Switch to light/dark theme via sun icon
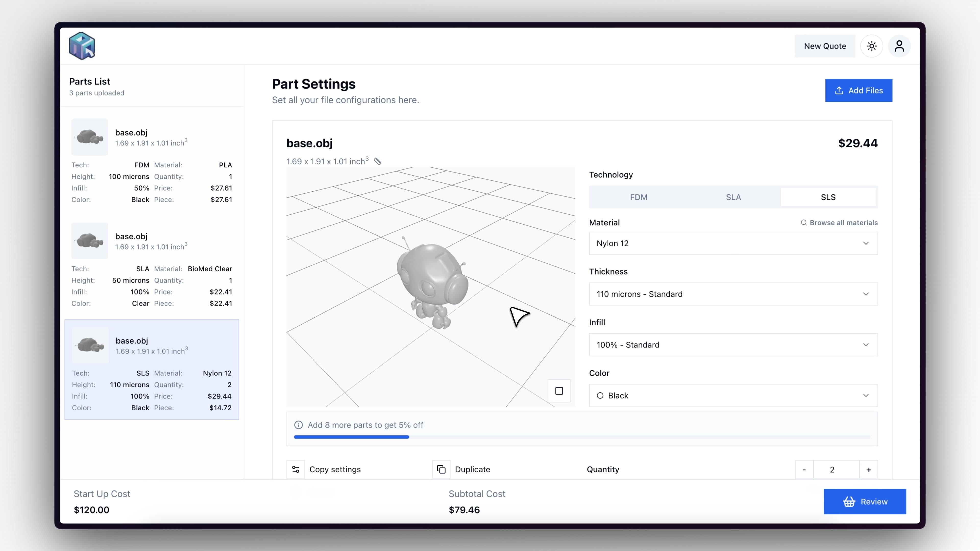 click(x=872, y=46)
